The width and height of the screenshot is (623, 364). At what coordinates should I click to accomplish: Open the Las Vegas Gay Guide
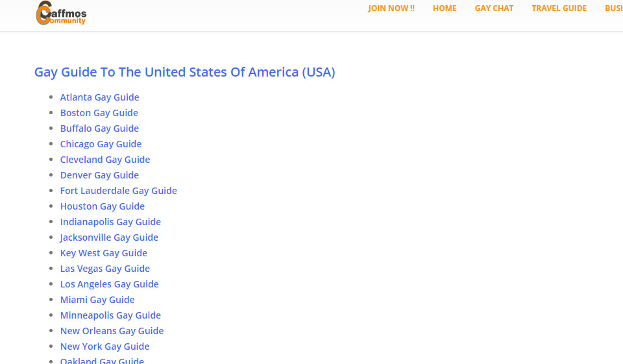[105, 269]
